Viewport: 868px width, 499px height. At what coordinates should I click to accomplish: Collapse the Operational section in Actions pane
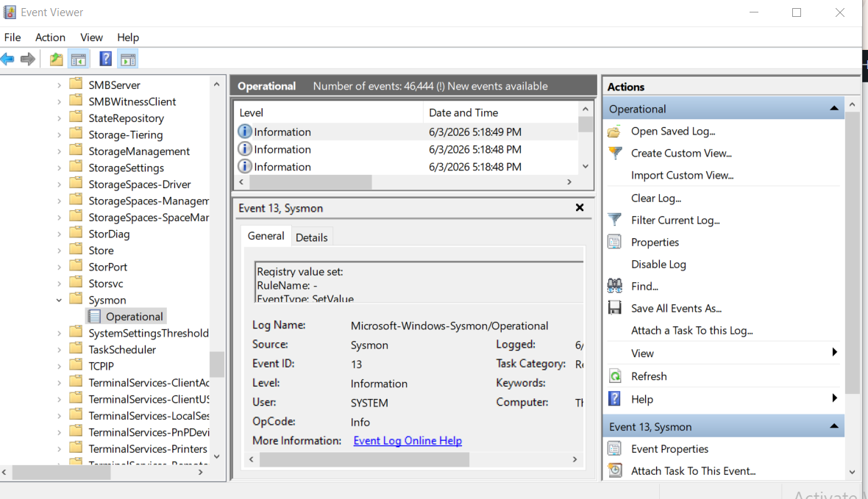[x=833, y=109]
